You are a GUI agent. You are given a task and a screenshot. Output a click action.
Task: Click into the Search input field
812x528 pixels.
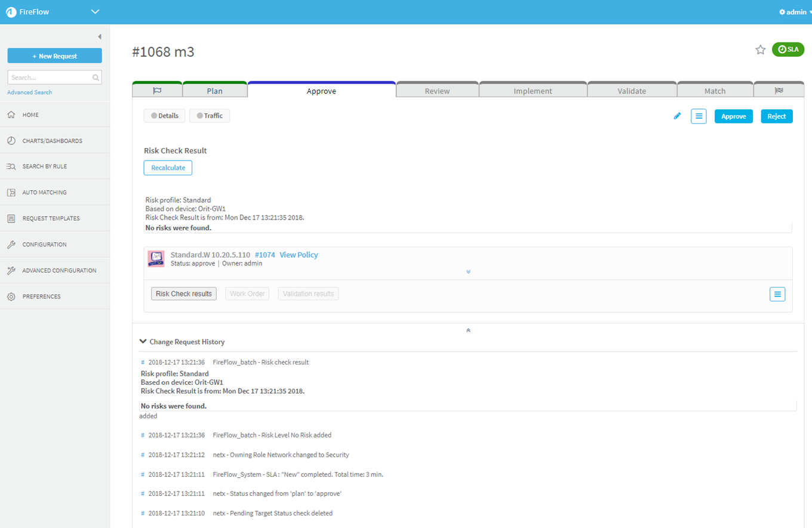pyautogui.click(x=51, y=78)
